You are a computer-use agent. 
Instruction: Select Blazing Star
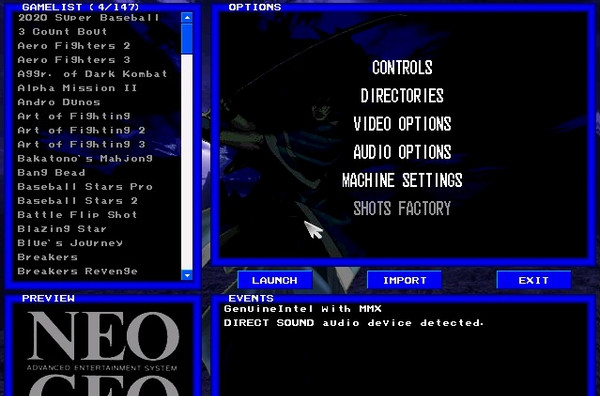click(62, 229)
